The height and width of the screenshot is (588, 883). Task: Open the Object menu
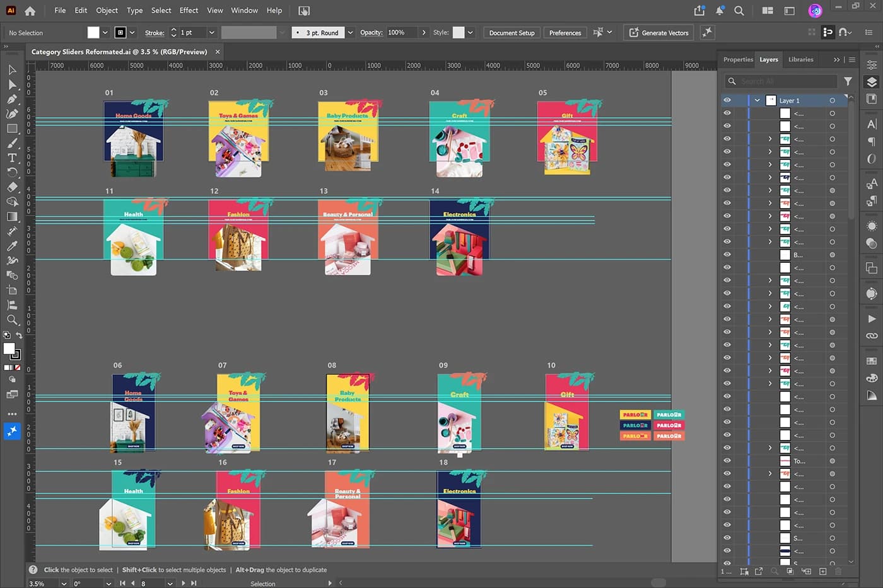(107, 11)
